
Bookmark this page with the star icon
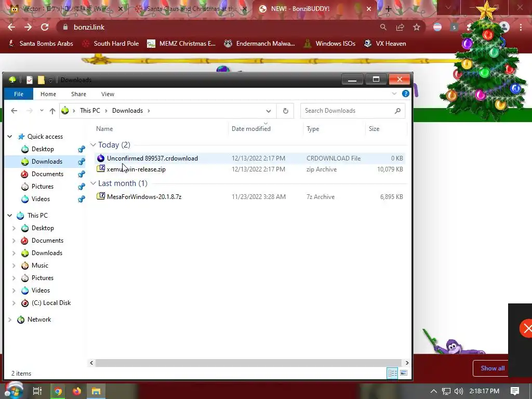[417, 27]
